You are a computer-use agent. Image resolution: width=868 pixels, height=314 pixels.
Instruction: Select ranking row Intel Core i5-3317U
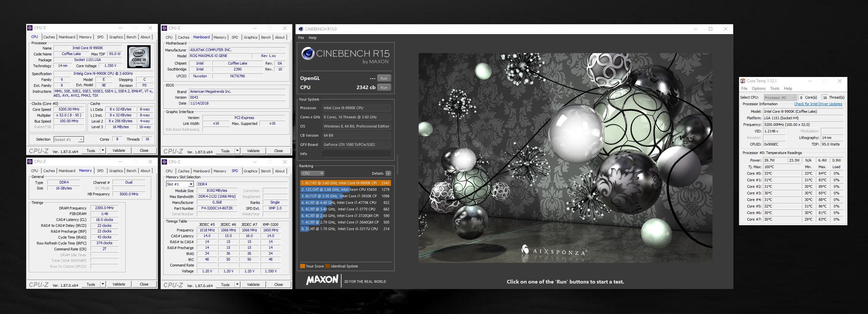tap(345, 229)
